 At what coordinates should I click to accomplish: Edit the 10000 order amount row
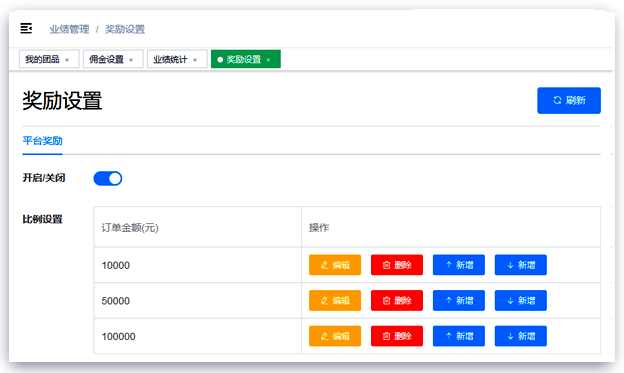[x=335, y=265]
